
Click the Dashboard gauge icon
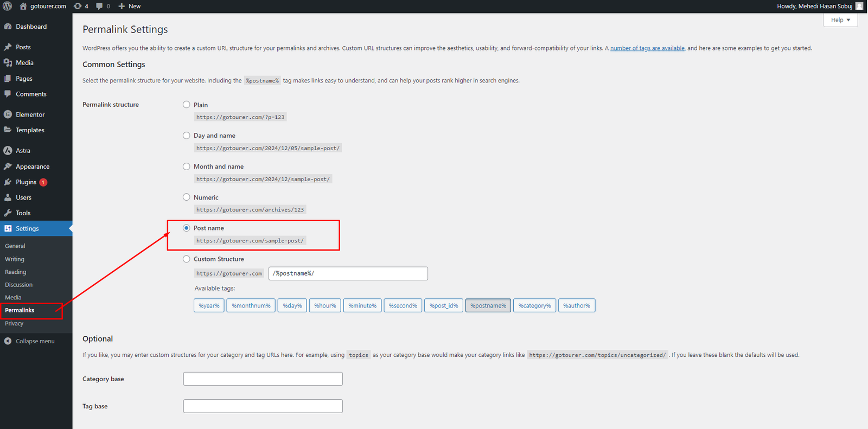[x=8, y=27]
